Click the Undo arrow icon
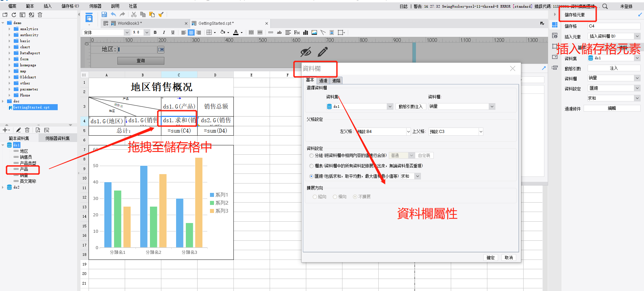 113,14
